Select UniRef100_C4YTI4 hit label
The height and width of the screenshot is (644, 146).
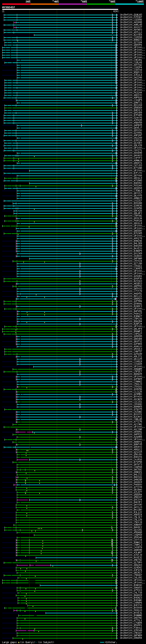[x=131, y=540]
